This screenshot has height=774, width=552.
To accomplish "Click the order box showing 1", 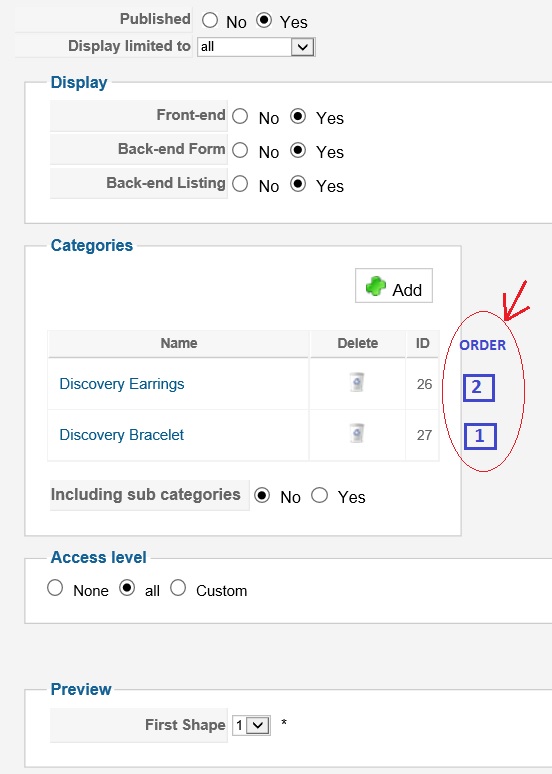I will click(480, 436).
